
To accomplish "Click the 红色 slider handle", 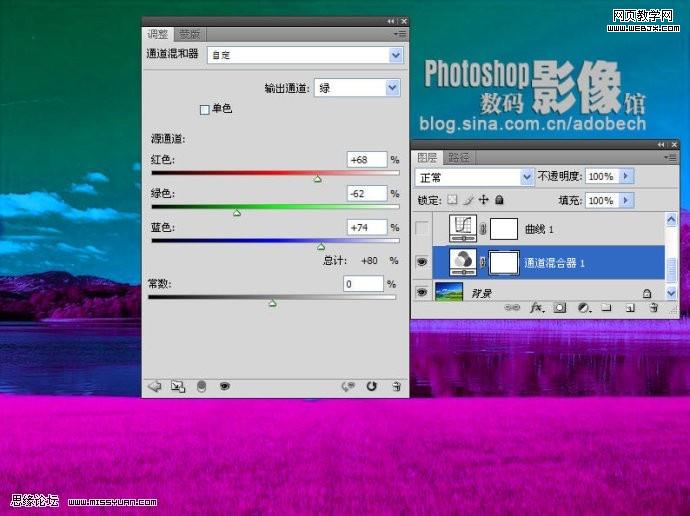I will click(x=317, y=179).
